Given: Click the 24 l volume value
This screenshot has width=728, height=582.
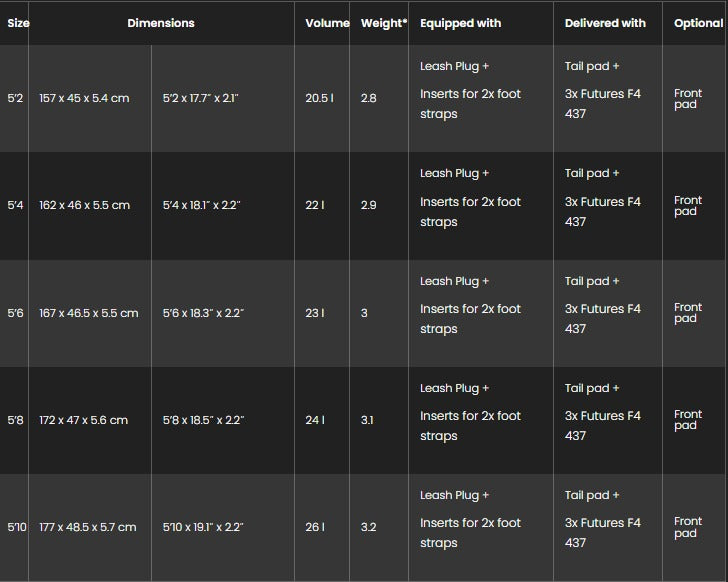Looking at the screenshot, I should [315, 420].
